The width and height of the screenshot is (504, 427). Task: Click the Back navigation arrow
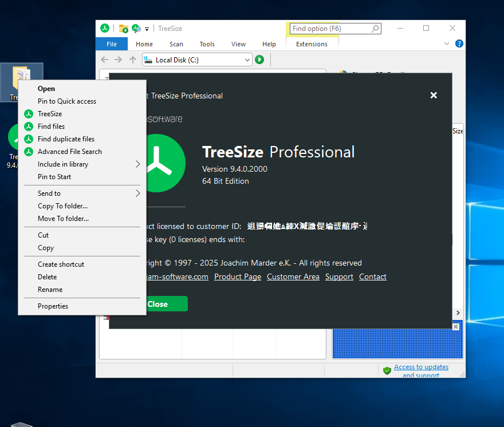[x=104, y=60]
